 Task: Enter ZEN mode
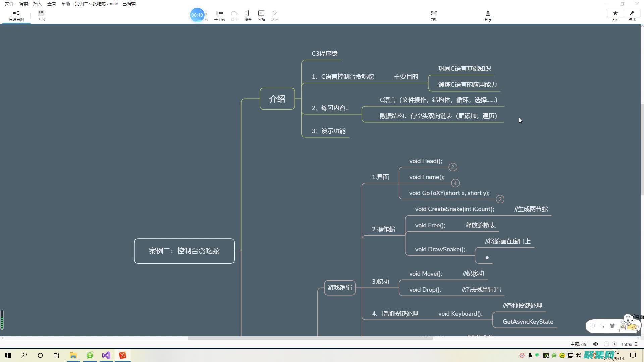(434, 15)
